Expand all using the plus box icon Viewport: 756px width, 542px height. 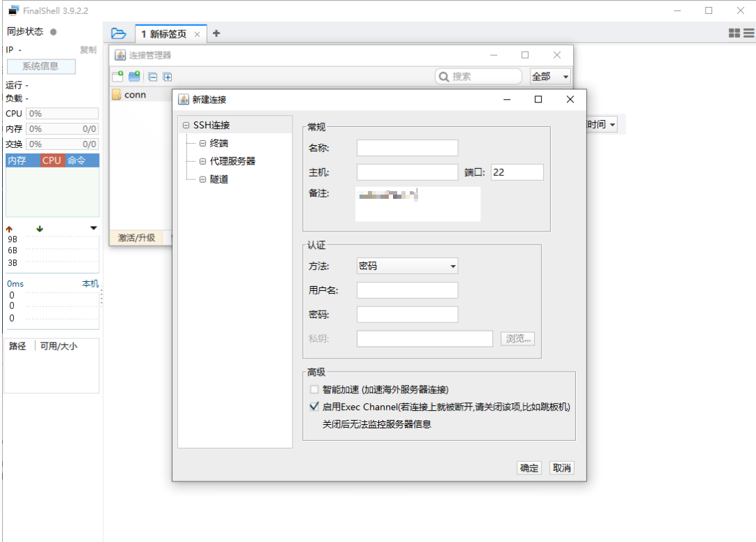click(168, 77)
